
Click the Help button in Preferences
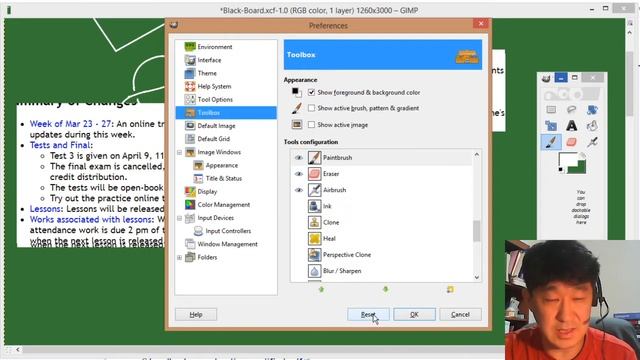[196, 315]
